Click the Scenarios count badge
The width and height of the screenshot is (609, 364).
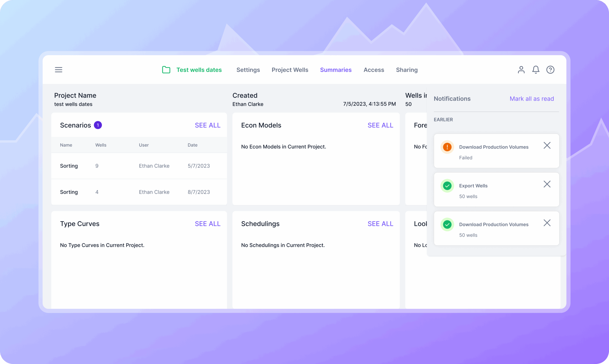[x=98, y=125]
